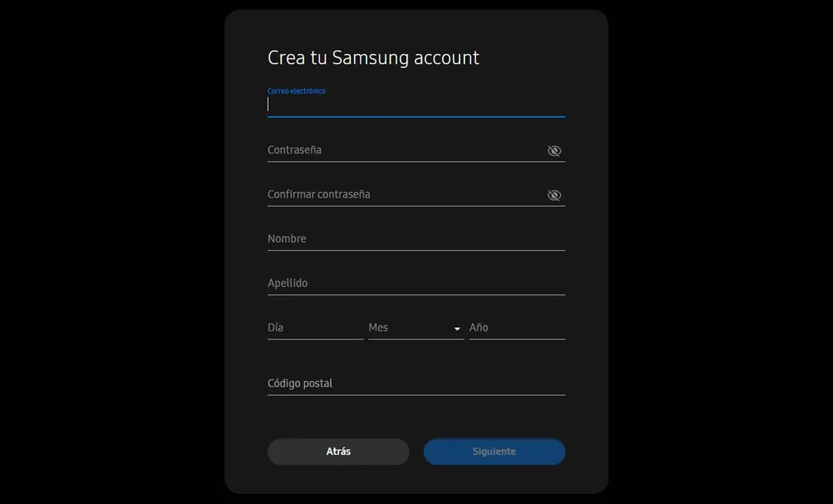Show password with Contraseña eye icon
This screenshot has height=504, width=833.
554,151
